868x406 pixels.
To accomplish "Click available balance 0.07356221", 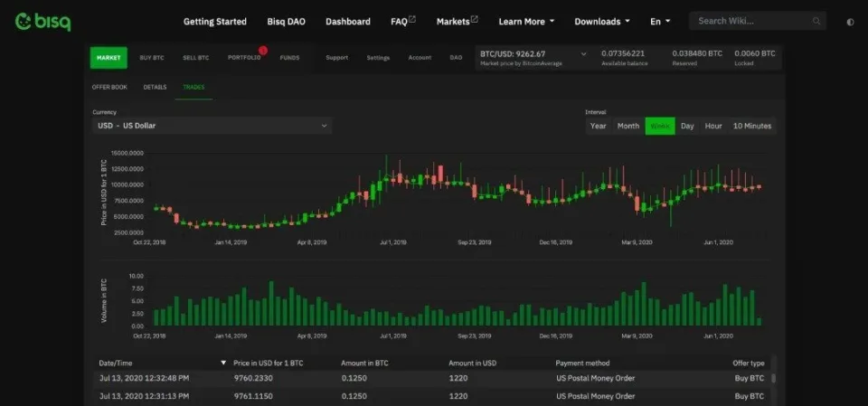I will pyautogui.click(x=623, y=53).
